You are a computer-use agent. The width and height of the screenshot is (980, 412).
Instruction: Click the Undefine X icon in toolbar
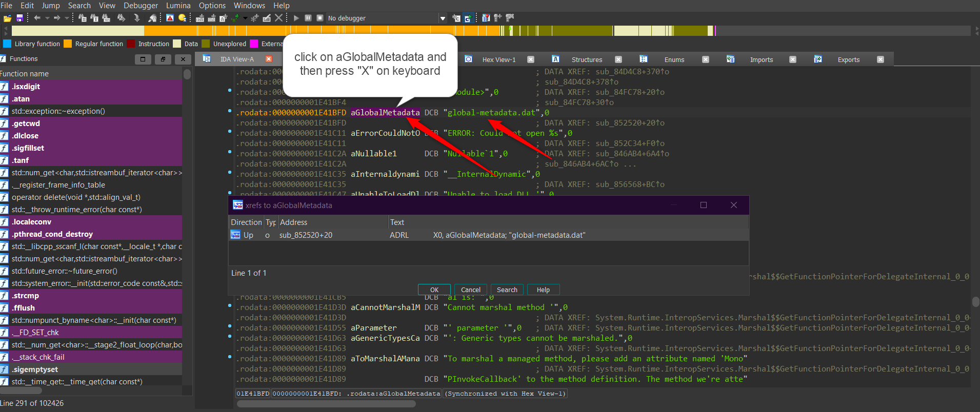click(x=278, y=18)
